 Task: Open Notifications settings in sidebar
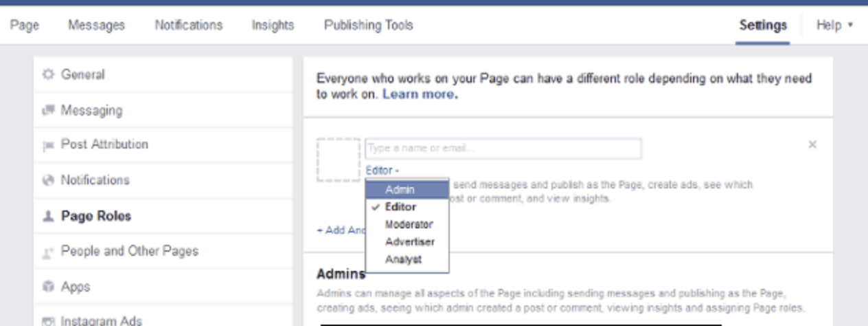point(163,180)
